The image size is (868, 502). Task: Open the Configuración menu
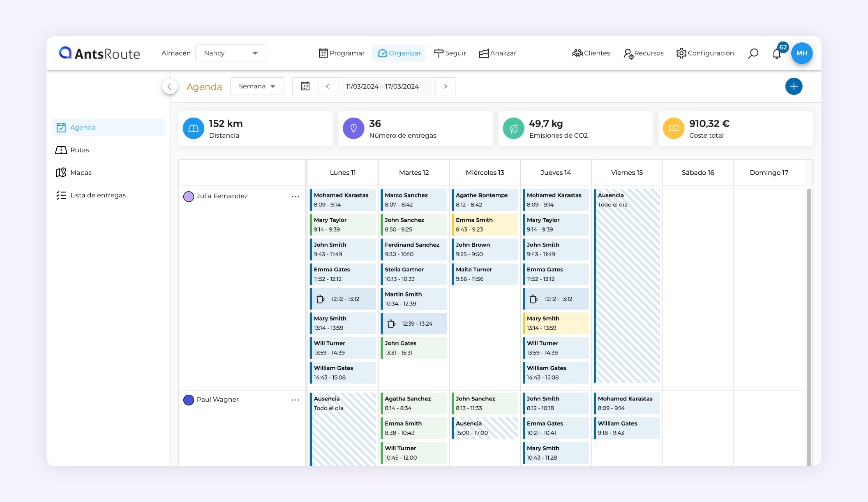pos(681,53)
